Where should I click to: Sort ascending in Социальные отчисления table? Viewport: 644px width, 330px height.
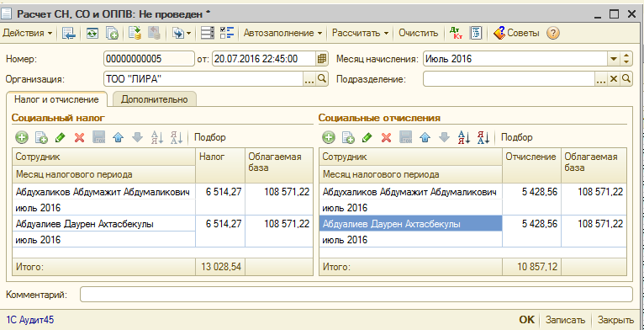pyautogui.click(x=464, y=137)
